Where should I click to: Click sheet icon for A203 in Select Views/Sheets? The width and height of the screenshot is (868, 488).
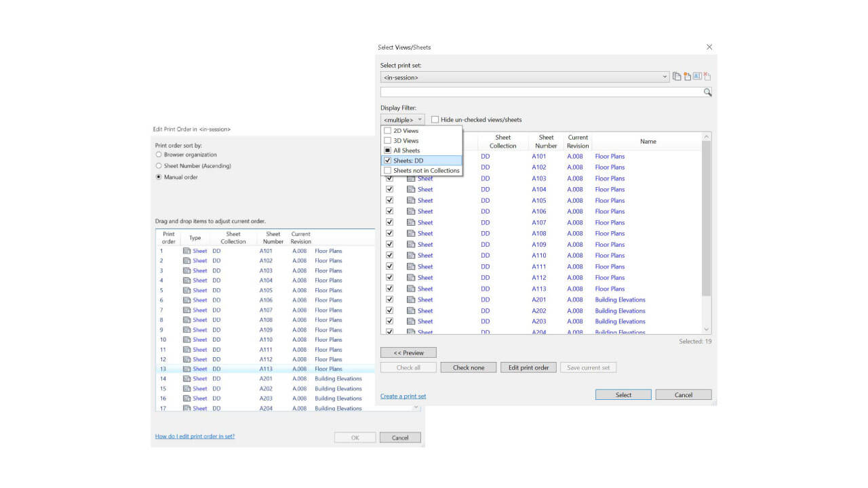(411, 321)
